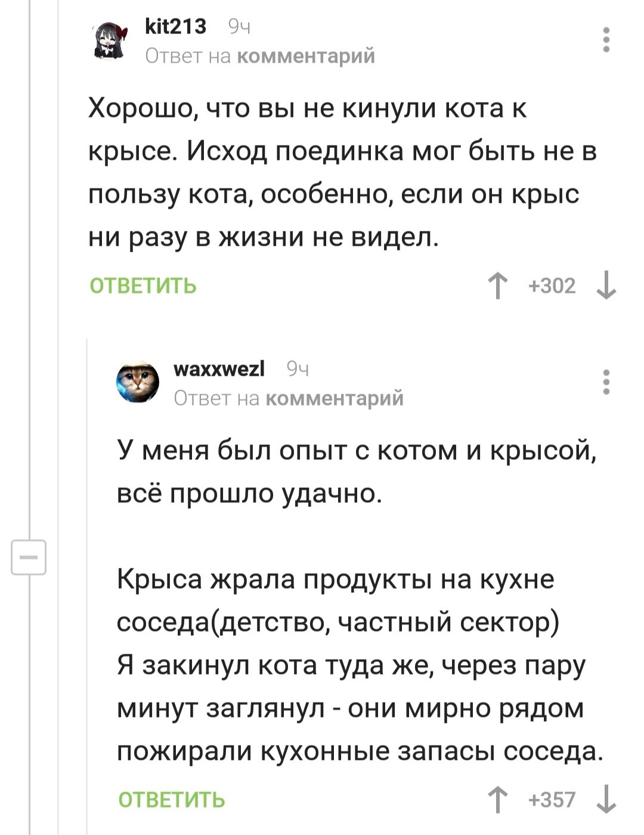Click the 9ч timestamp beside kit213
The width and height of the screenshot is (644, 835).
tap(239, 27)
